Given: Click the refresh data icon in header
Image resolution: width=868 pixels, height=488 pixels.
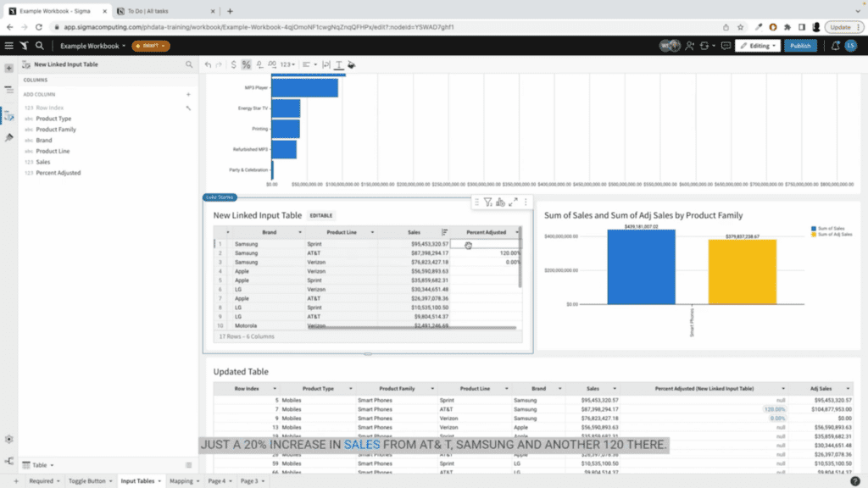Looking at the screenshot, I should (704, 46).
